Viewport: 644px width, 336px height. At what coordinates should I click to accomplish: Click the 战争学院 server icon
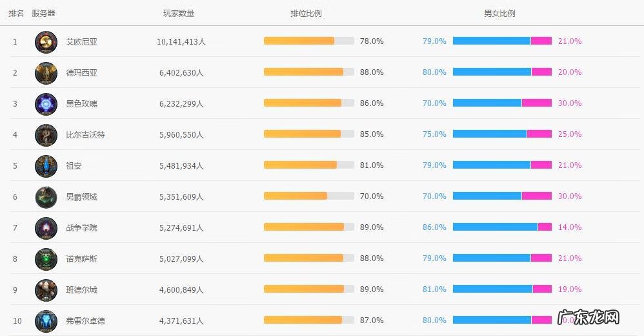[46, 228]
